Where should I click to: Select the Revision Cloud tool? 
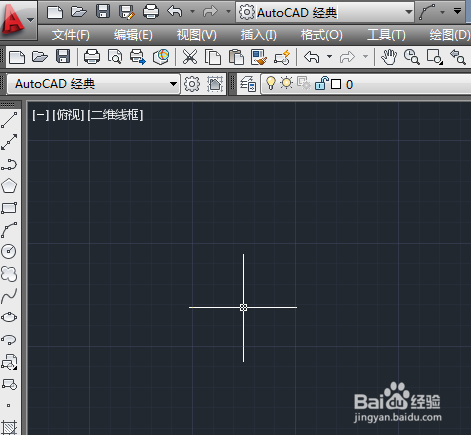tap(9, 273)
